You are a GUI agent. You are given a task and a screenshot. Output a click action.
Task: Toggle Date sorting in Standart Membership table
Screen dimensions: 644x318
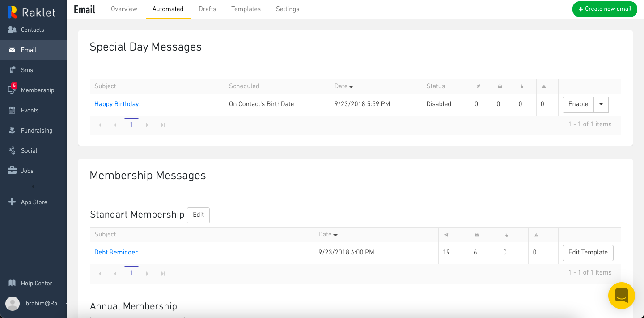click(328, 234)
